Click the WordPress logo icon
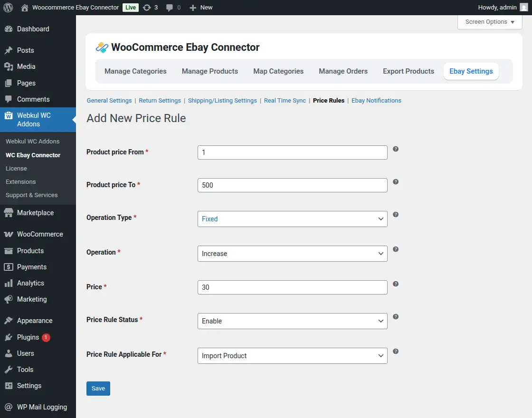 tap(8, 8)
